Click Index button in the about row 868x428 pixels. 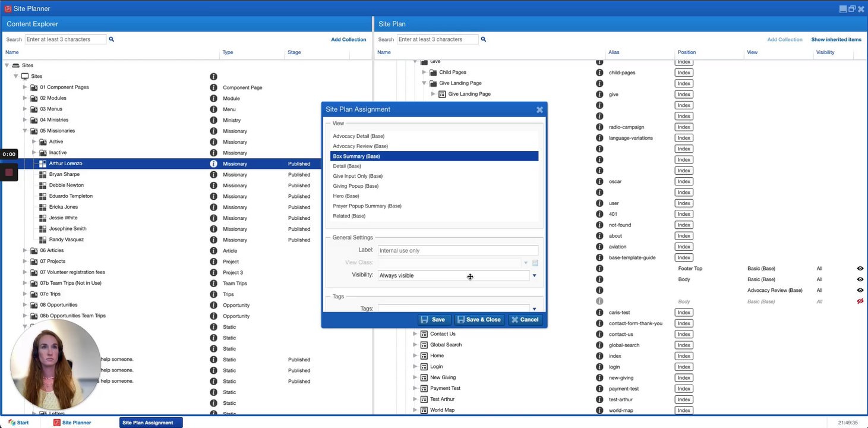tap(684, 236)
